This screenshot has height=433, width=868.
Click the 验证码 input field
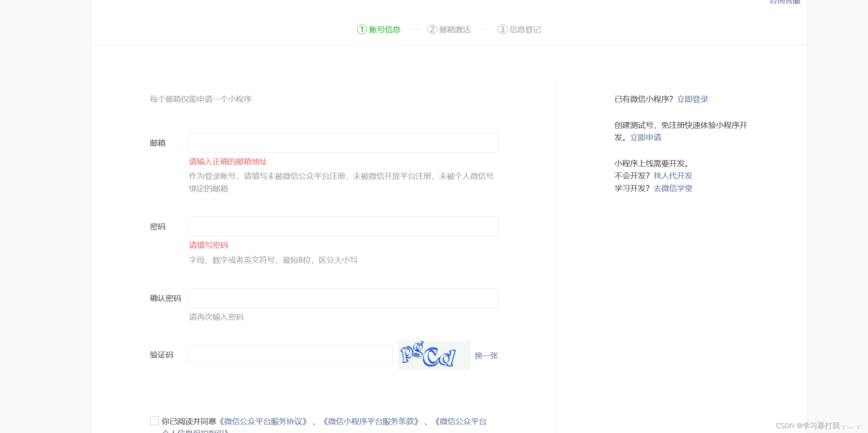pos(290,355)
